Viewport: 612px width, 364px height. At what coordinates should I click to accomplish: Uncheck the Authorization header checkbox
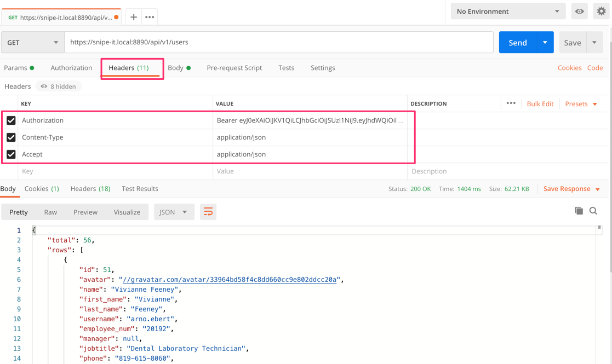coord(11,120)
